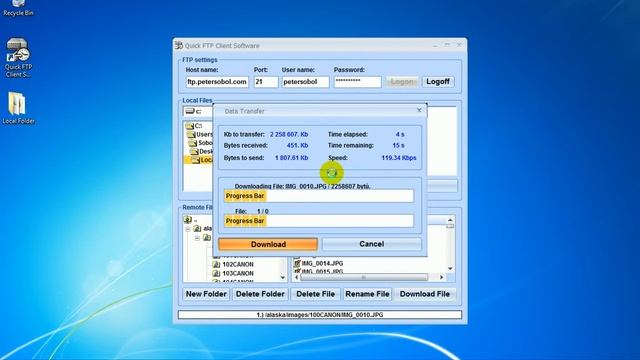
Task: Click the Port field showing 21
Action: click(x=265, y=82)
